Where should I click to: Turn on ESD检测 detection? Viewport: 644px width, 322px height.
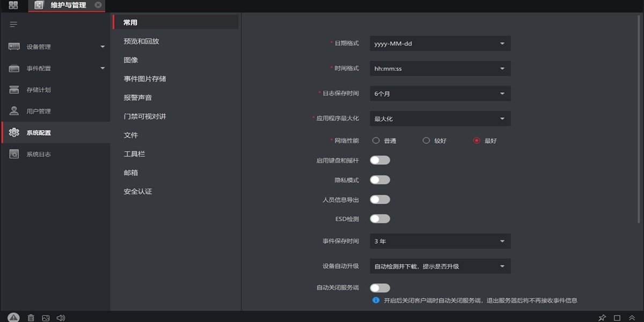380,218
